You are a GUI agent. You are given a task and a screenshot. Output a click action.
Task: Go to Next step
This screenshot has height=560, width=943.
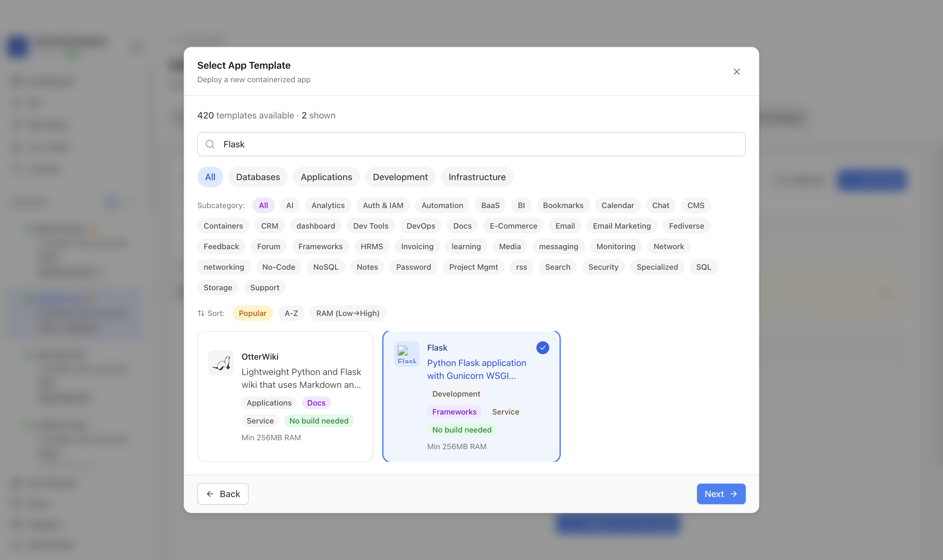[721, 494]
